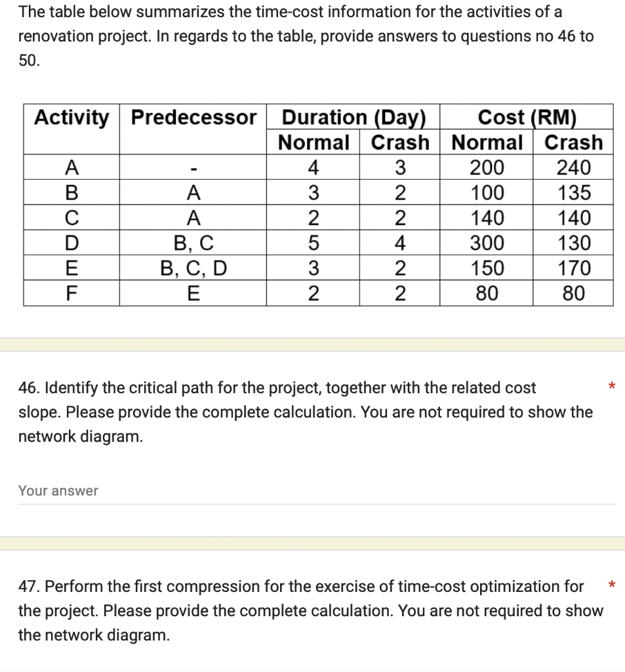Select the table header cell labeled Activity

tap(70, 117)
